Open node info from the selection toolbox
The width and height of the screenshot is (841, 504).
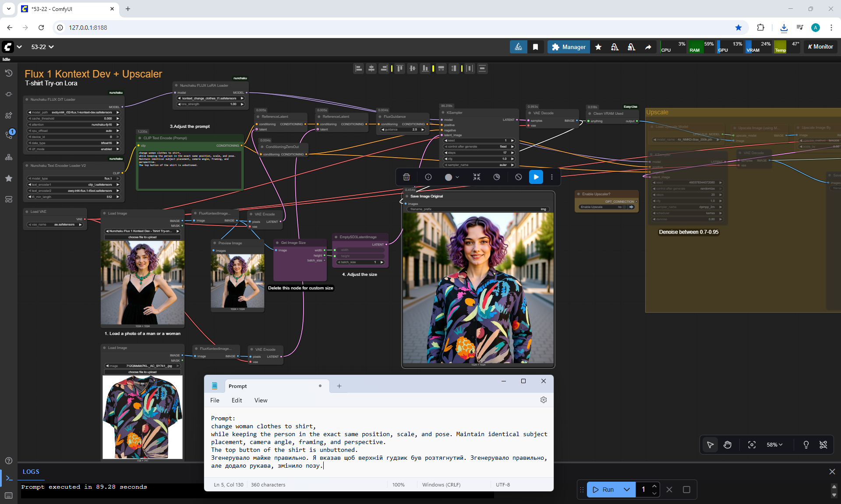(x=428, y=177)
